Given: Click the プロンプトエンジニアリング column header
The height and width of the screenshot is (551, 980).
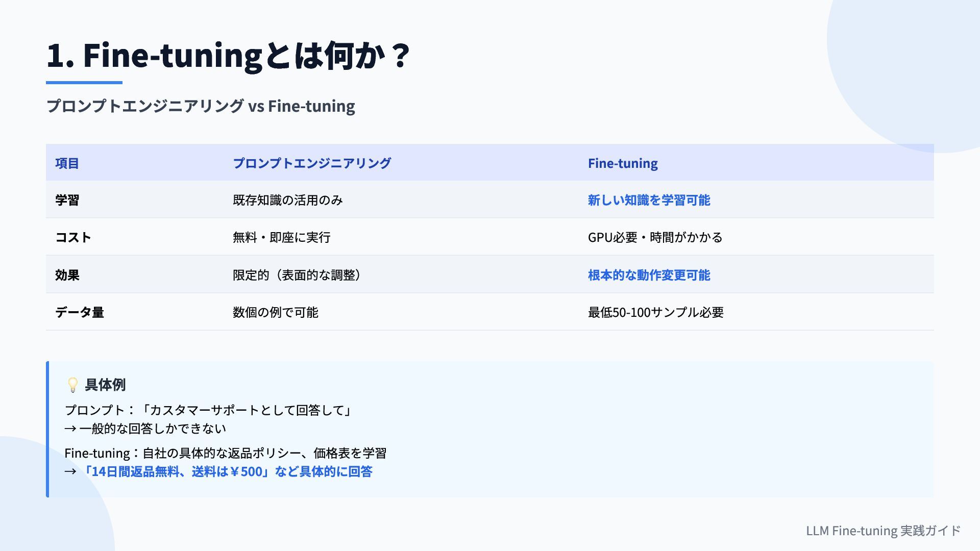Looking at the screenshot, I should [x=312, y=163].
